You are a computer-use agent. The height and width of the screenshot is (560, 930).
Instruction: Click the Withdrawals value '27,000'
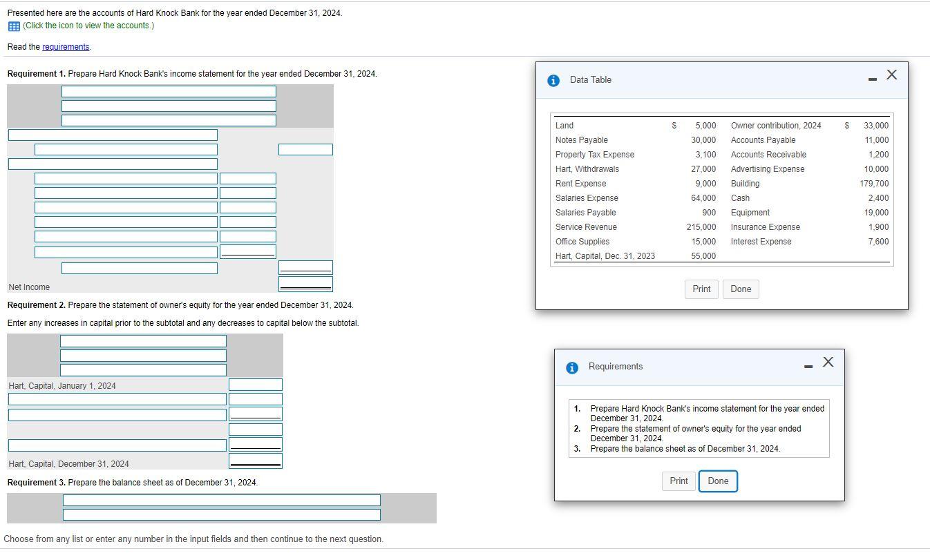[703, 169]
